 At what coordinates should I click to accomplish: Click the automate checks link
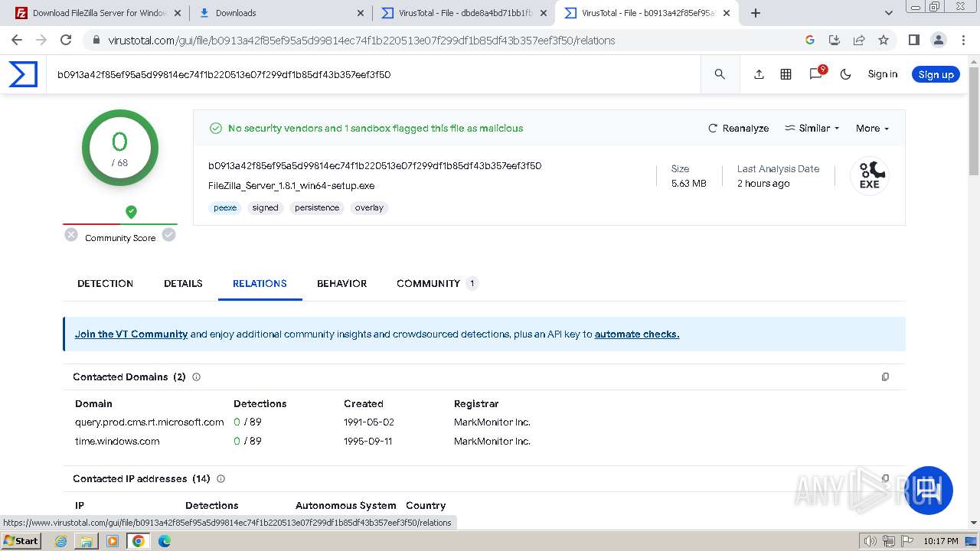637,334
